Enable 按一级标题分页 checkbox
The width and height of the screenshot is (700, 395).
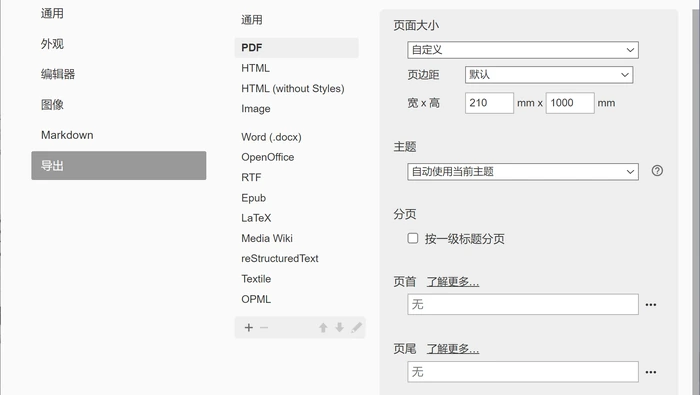[413, 238]
